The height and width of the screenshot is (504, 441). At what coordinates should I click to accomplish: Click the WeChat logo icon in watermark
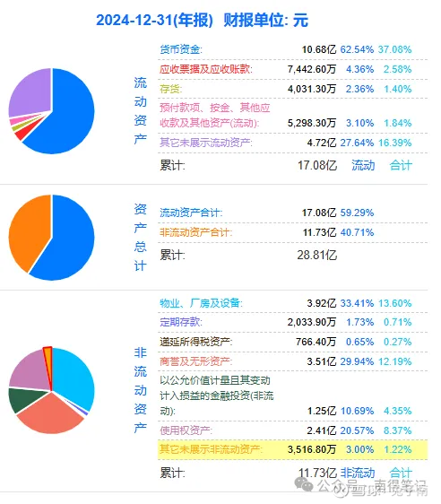tap(304, 484)
